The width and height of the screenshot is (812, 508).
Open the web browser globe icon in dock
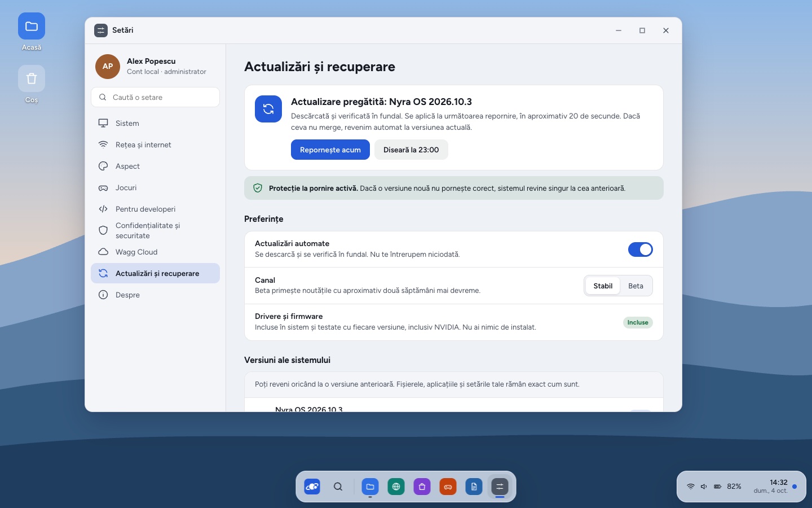[396, 487]
